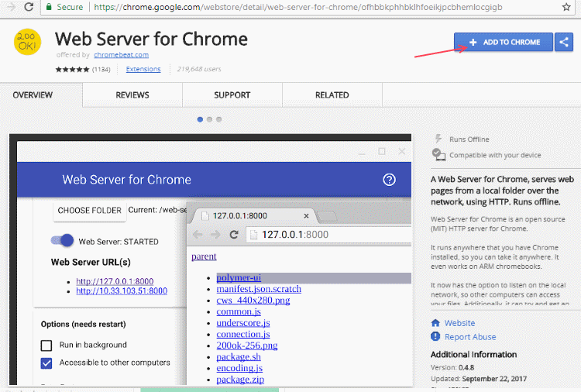Click the Updated September 22, 2017 text
Viewport: 581px width, 392px height.
479,379
